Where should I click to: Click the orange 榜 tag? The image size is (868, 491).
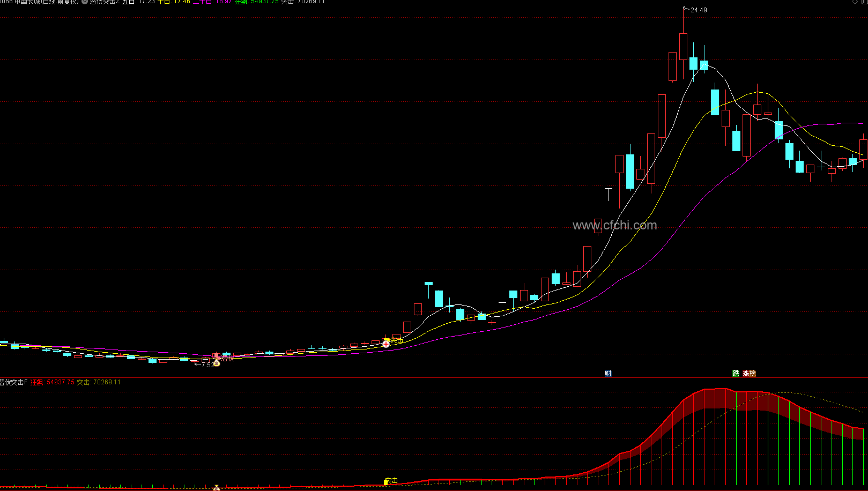[x=753, y=374]
